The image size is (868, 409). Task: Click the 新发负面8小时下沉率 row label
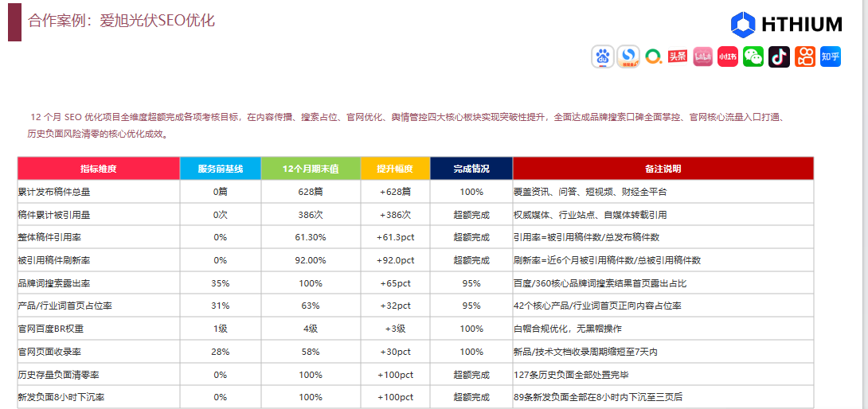point(61,397)
